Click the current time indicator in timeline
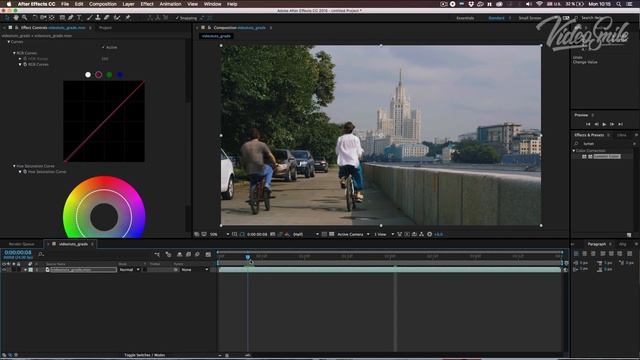The width and height of the screenshot is (640, 360). (248, 257)
